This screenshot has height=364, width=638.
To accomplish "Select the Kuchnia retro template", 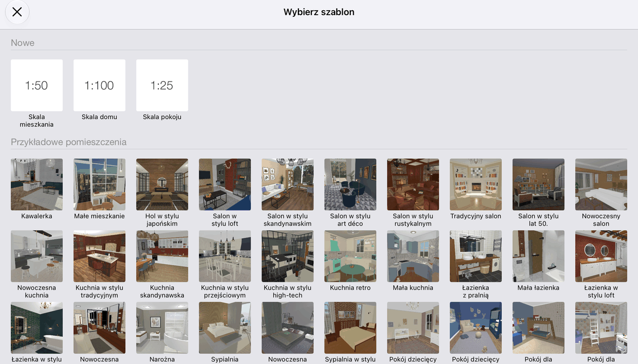I will tap(350, 256).
